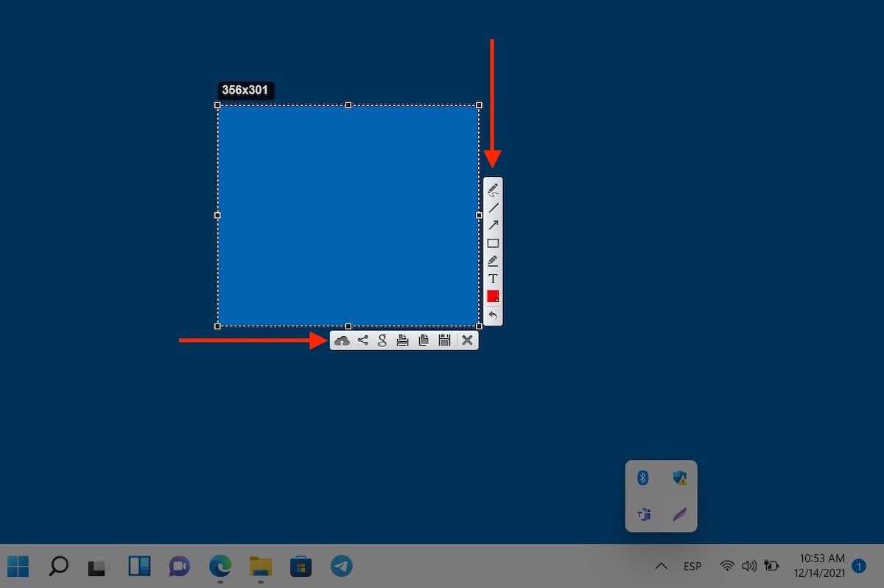884x588 pixels.
Task: Close the screenshot selection toolbar
Action: point(467,340)
